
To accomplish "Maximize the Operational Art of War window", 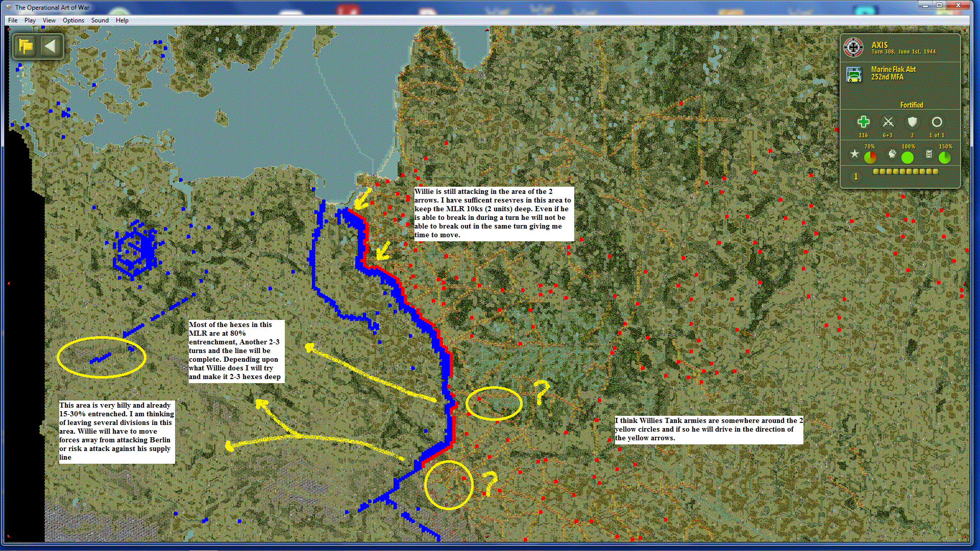I will [939, 6].
